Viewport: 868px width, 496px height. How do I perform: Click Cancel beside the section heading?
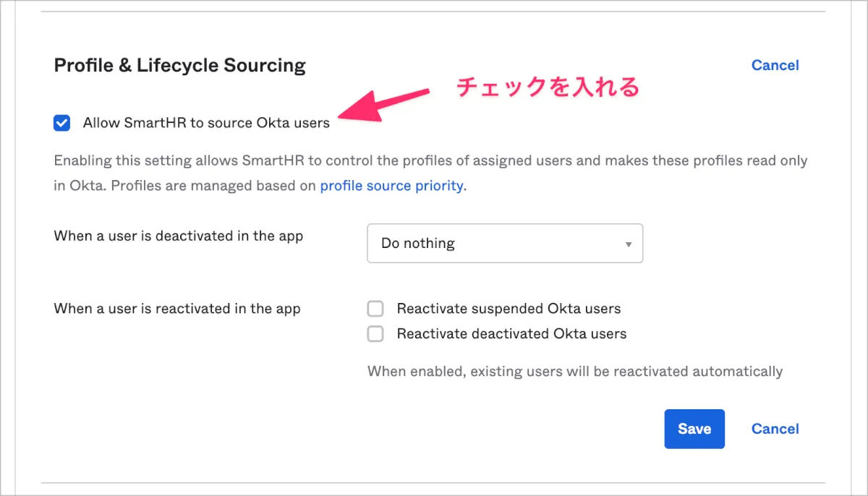pyautogui.click(x=775, y=65)
